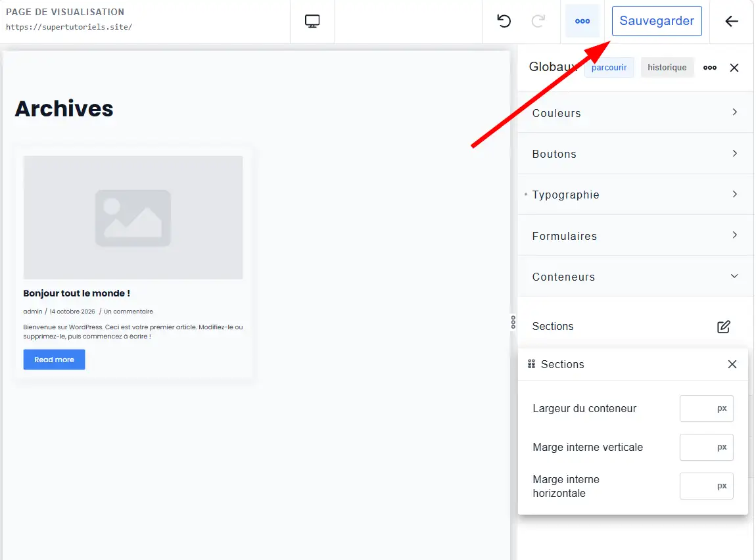Click the drag handle icon of Sections popup
This screenshot has width=756, height=560.
pos(531,364)
